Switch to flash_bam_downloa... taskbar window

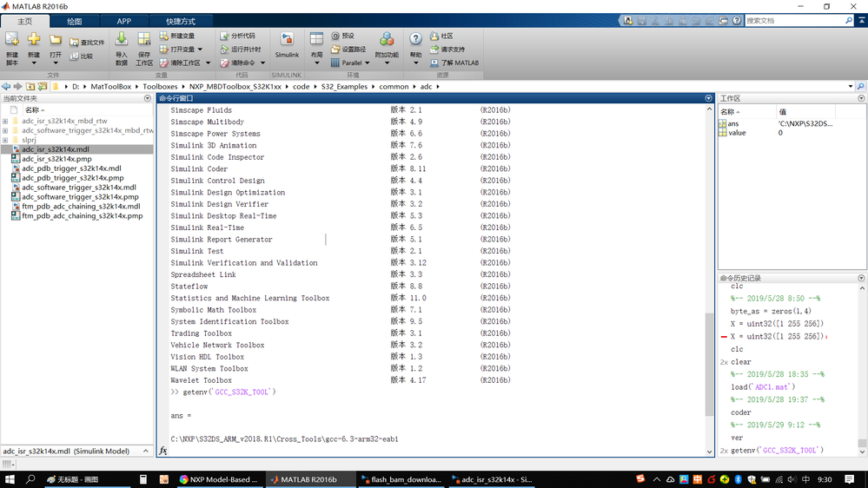pyautogui.click(x=401, y=479)
